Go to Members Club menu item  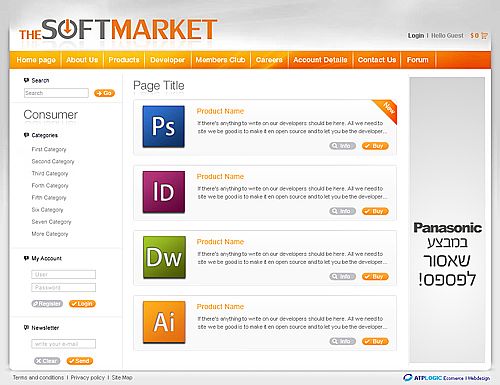(x=220, y=60)
